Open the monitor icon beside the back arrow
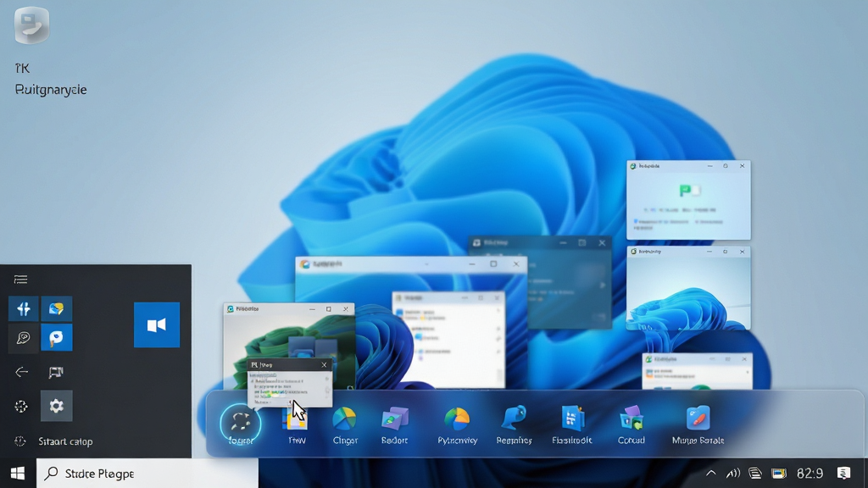The width and height of the screenshot is (868, 488). coord(55,372)
